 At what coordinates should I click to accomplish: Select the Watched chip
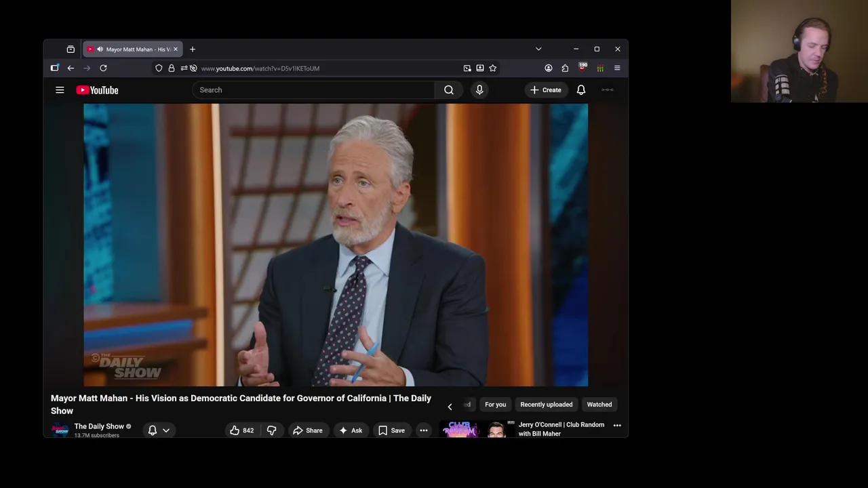[599, 405]
